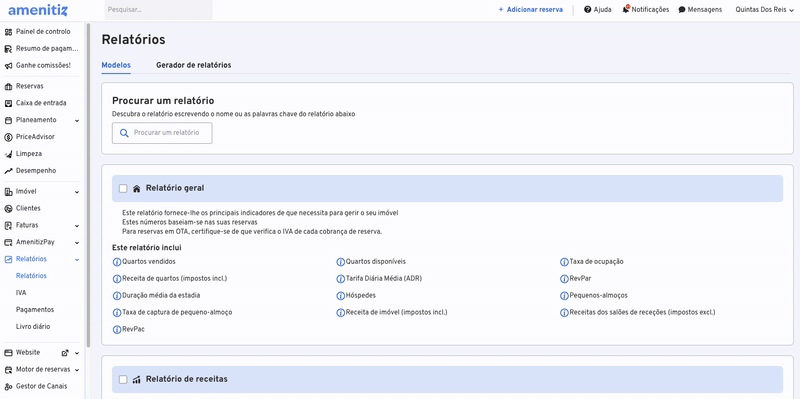Click info icon beside RevPar
Viewport: 800px width, 399px height.
tap(564, 279)
